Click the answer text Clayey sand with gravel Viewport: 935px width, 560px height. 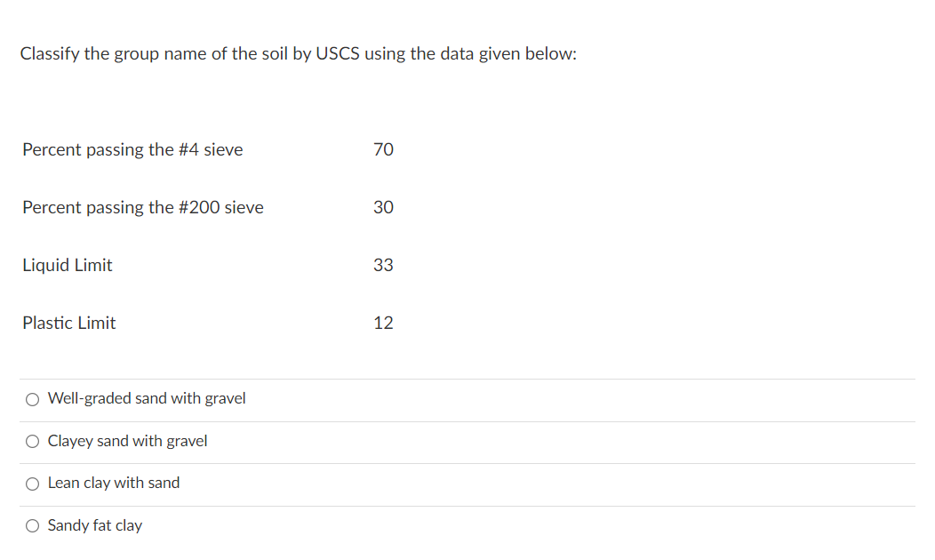click(x=127, y=441)
